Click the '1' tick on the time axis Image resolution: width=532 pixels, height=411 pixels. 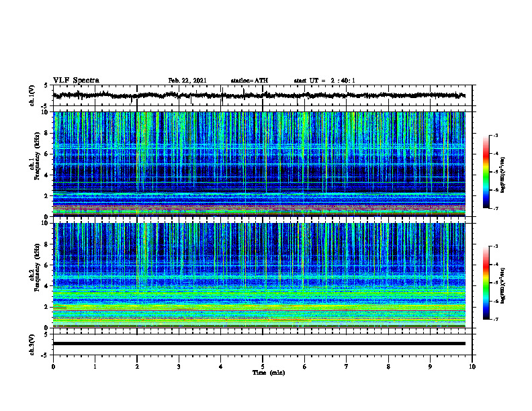(x=95, y=367)
